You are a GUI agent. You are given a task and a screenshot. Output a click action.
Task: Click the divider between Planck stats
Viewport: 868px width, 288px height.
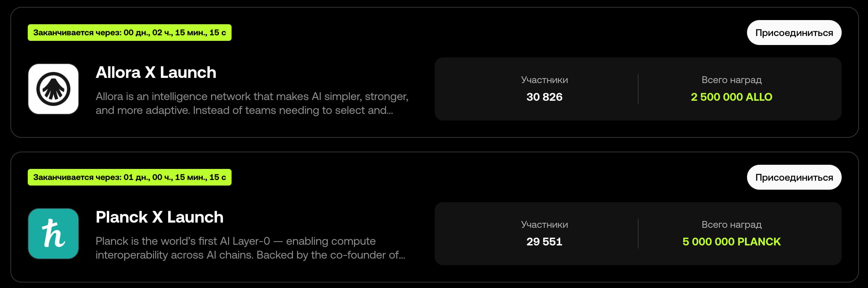point(638,234)
